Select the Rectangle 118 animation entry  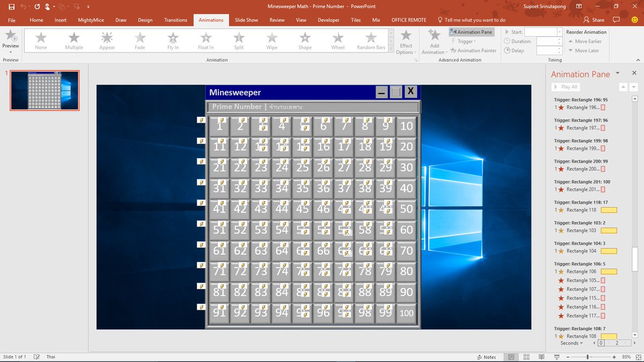pos(586,210)
